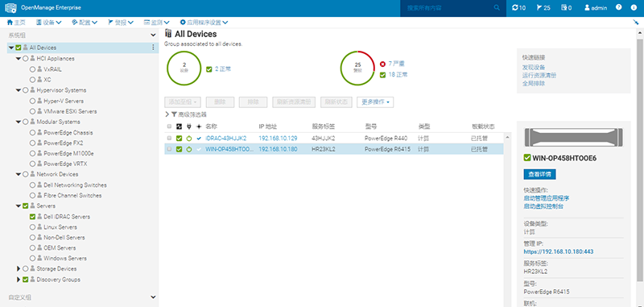Tick the checkbox for iDRAC-43HJJK2 row

169,139
